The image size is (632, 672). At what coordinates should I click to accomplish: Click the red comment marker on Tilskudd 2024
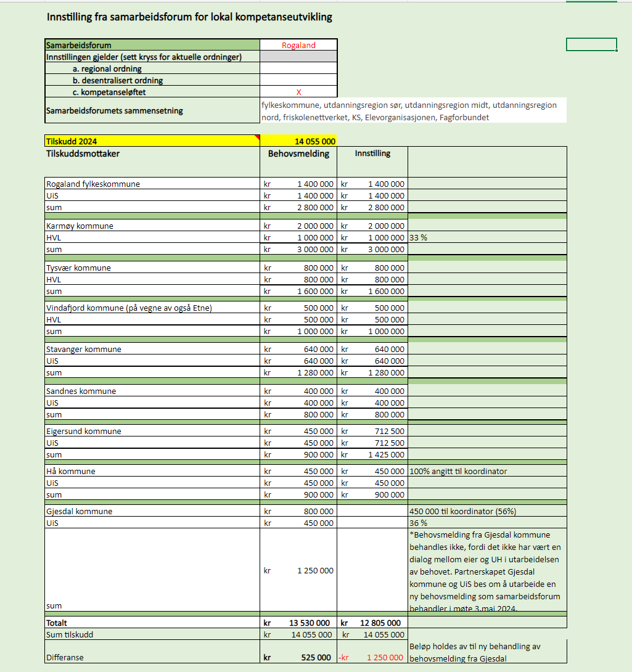coord(257,137)
